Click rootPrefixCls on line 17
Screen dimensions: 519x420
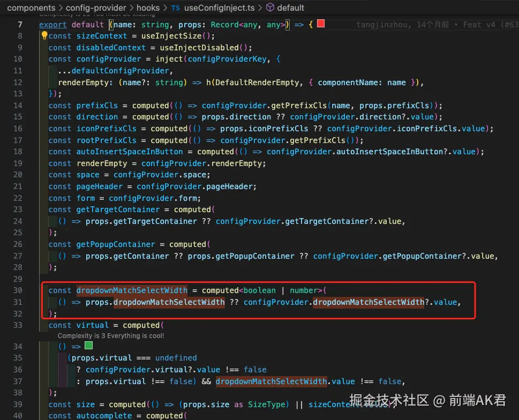[x=106, y=140]
